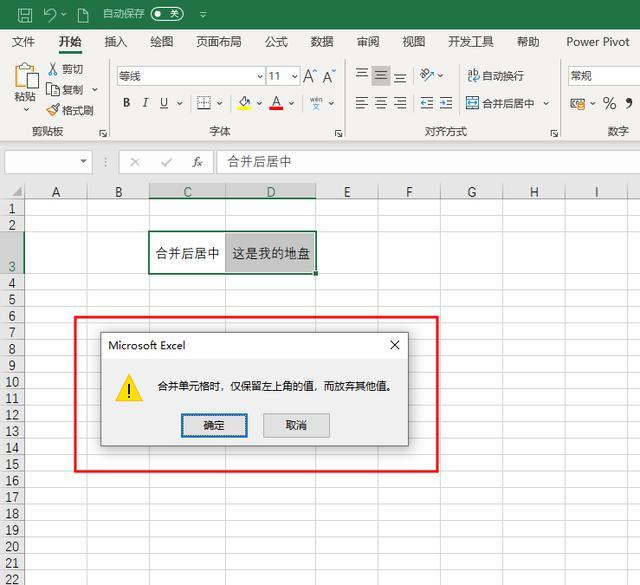Click the yellow fill color swatch
The width and height of the screenshot is (640, 585).
point(244,103)
